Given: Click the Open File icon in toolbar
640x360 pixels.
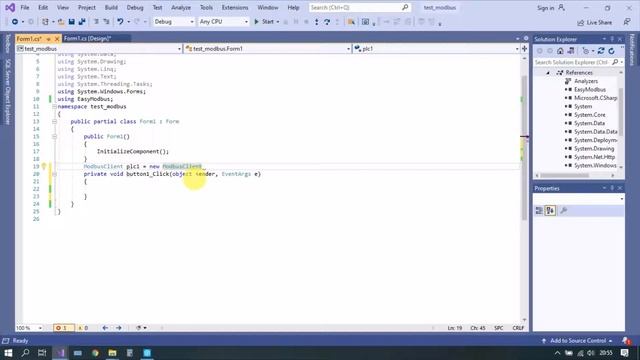Looking at the screenshot, I should coord(61,22).
